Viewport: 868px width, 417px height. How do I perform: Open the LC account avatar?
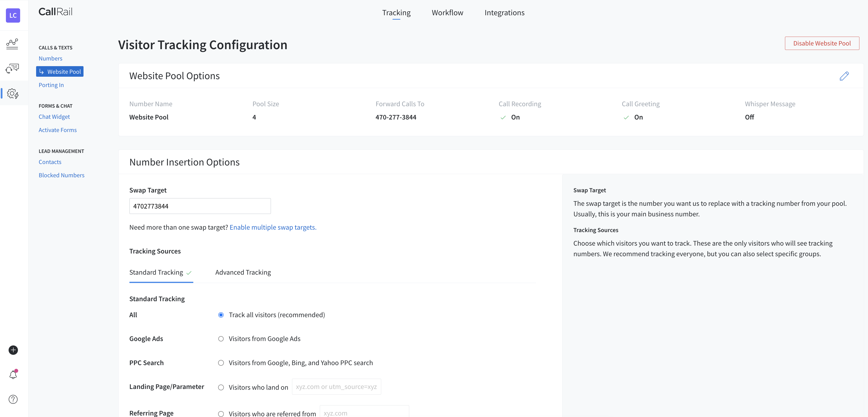coord(13,15)
